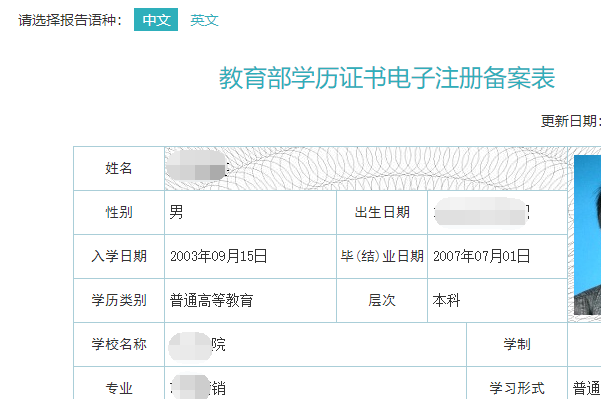The height and width of the screenshot is (399, 601).
Task: Click the 性别 label cell
Action: pos(119,212)
